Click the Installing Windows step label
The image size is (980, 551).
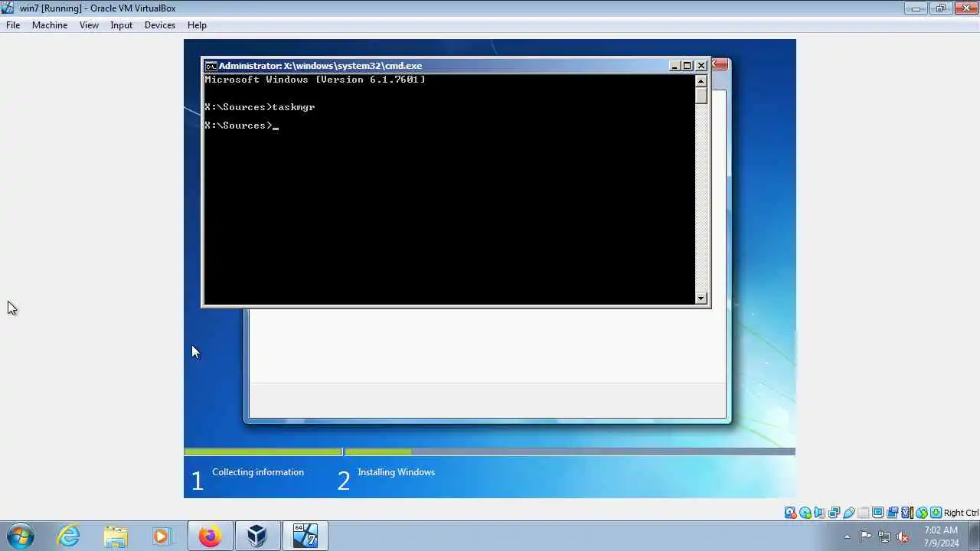click(396, 472)
